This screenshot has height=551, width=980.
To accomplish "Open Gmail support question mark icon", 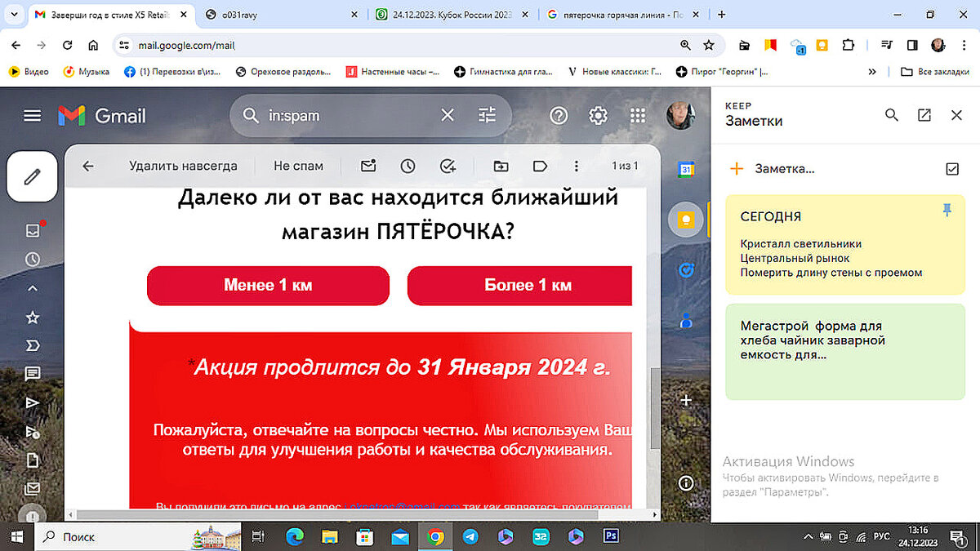I will [x=559, y=116].
